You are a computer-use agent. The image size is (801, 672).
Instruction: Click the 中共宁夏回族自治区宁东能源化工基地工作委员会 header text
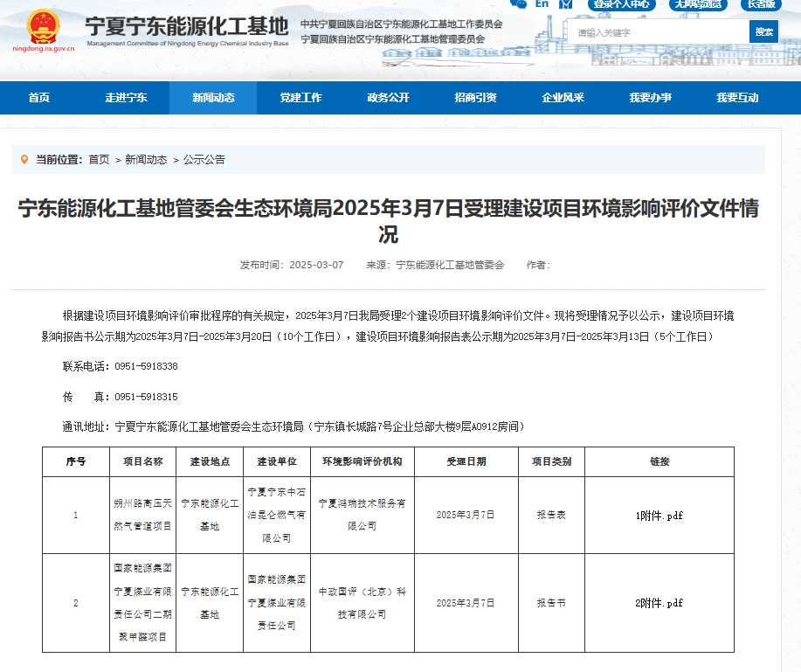pos(402,24)
